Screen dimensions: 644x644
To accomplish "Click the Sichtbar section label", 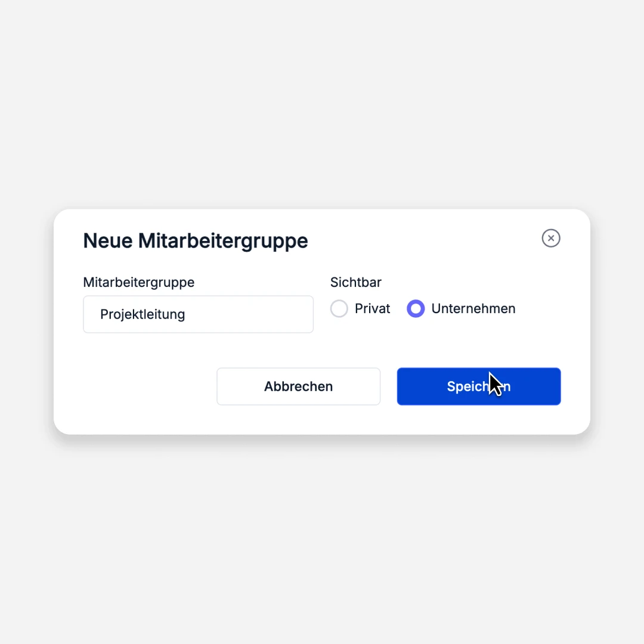I will pyautogui.click(x=355, y=282).
